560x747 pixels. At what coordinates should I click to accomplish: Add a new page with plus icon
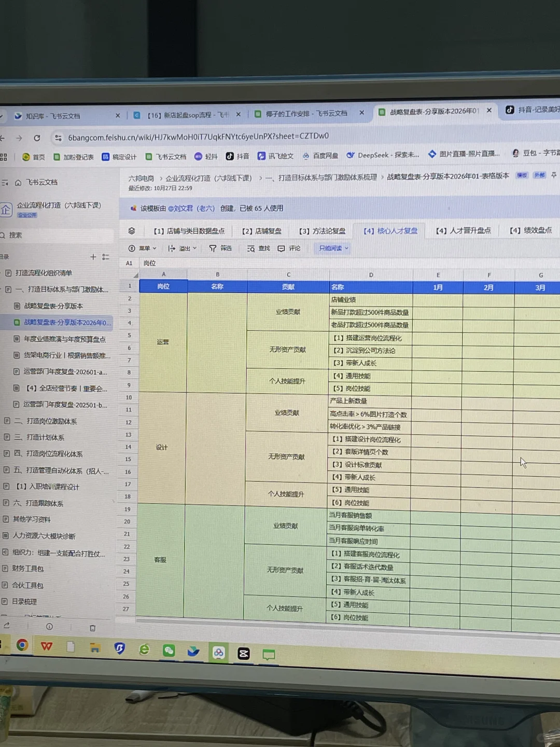93,257
